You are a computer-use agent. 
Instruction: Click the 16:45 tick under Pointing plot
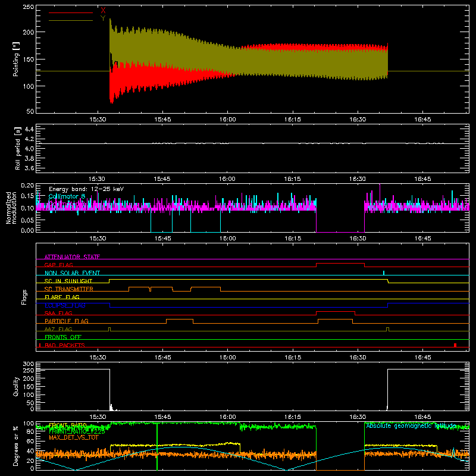click(422, 120)
